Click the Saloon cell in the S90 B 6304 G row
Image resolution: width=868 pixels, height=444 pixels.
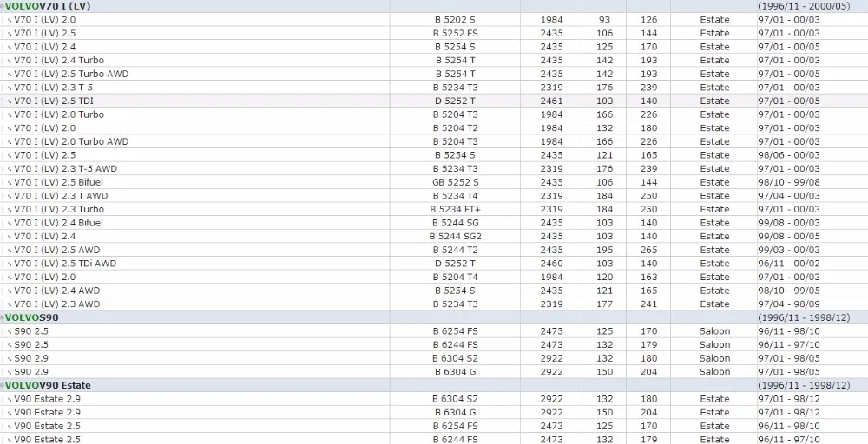click(x=714, y=371)
